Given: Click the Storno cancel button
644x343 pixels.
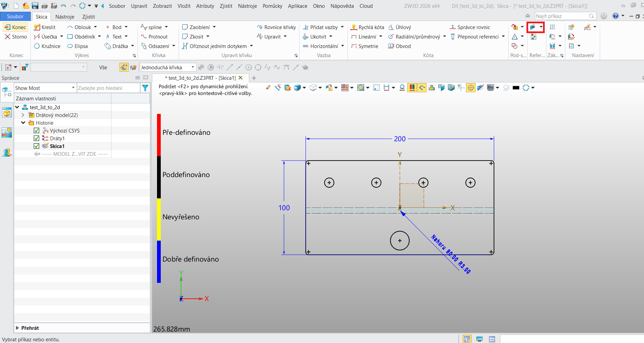Looking at the screenshot, I should (16, 36).
